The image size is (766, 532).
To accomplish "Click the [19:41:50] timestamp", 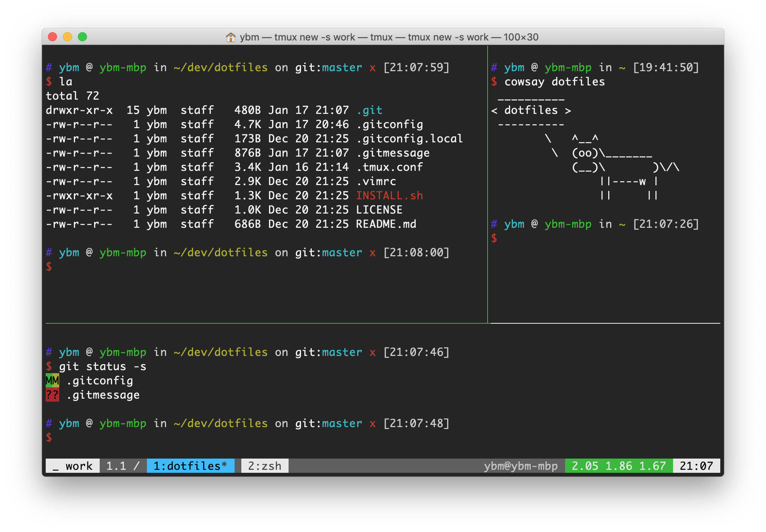I will tap(666, 67).
